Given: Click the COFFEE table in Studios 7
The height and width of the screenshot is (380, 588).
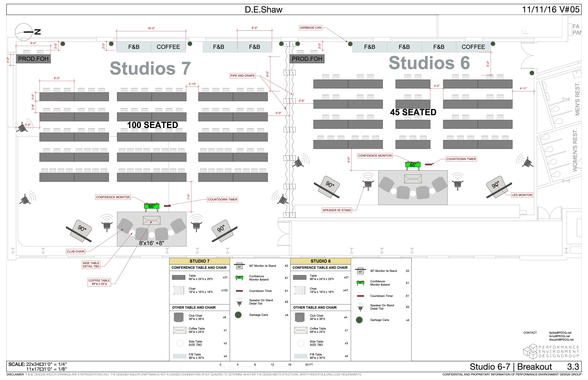Looking at the screenshot, I should click(168, 47).
